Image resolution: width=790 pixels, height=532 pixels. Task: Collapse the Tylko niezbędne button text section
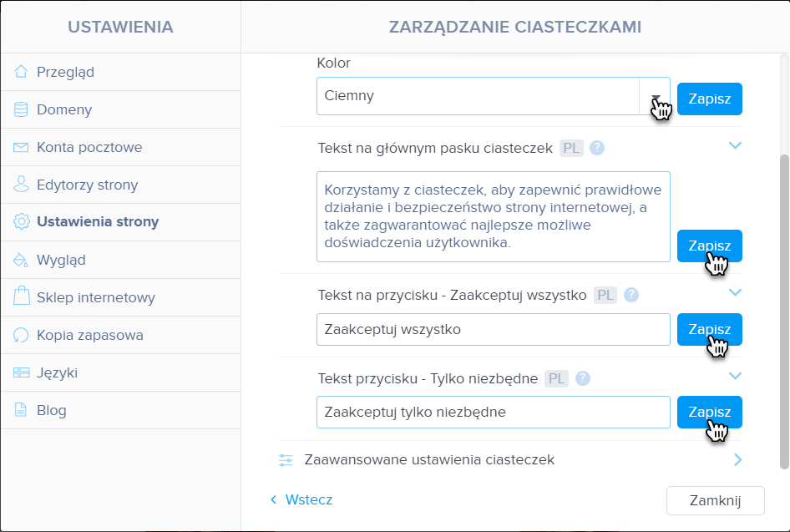735,375
